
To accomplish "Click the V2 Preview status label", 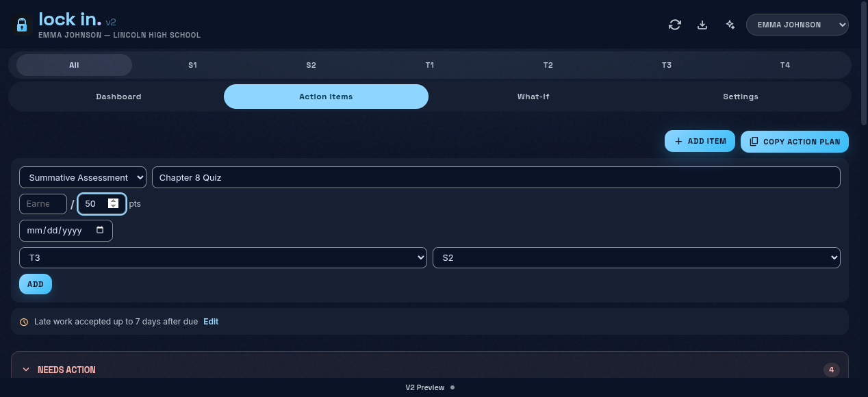I will point(424,387).
